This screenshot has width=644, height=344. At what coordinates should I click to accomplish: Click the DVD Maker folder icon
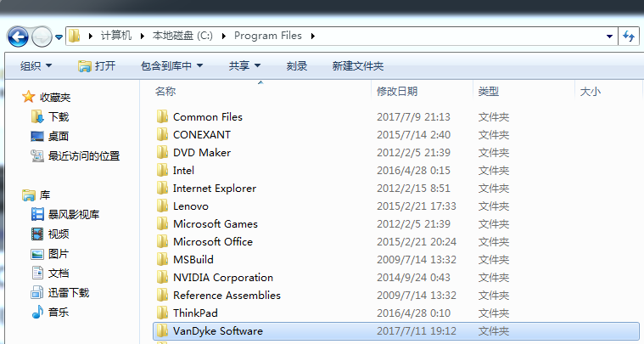[162, 153]
